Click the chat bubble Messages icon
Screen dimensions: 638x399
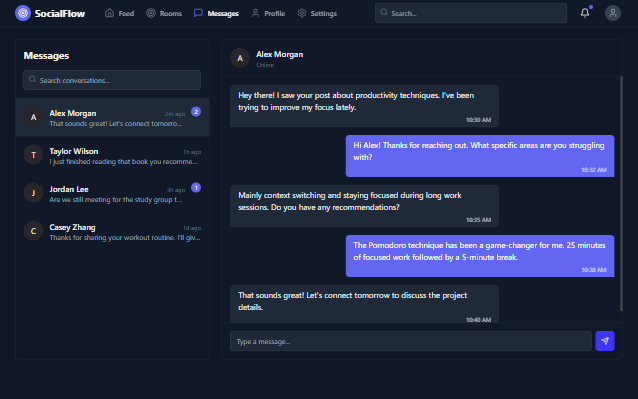[x=198, y=13]
